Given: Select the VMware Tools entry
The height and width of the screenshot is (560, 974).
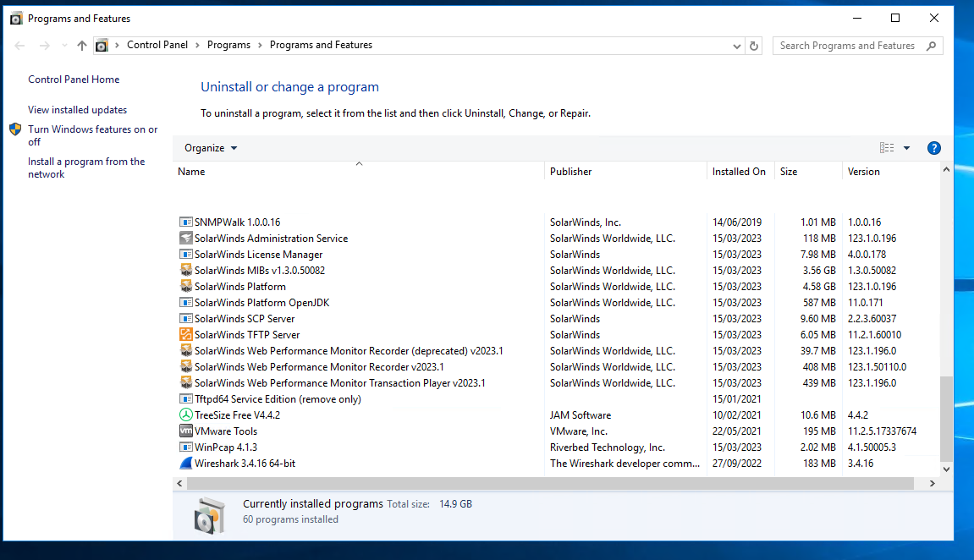Looking at the screenshot, I should pos(557,431).
